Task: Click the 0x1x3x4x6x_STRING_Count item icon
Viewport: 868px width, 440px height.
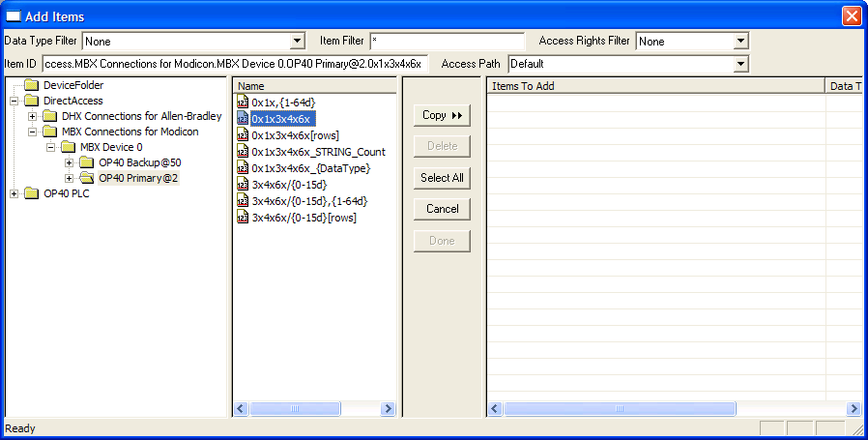Action: click(x=243, y=152)
